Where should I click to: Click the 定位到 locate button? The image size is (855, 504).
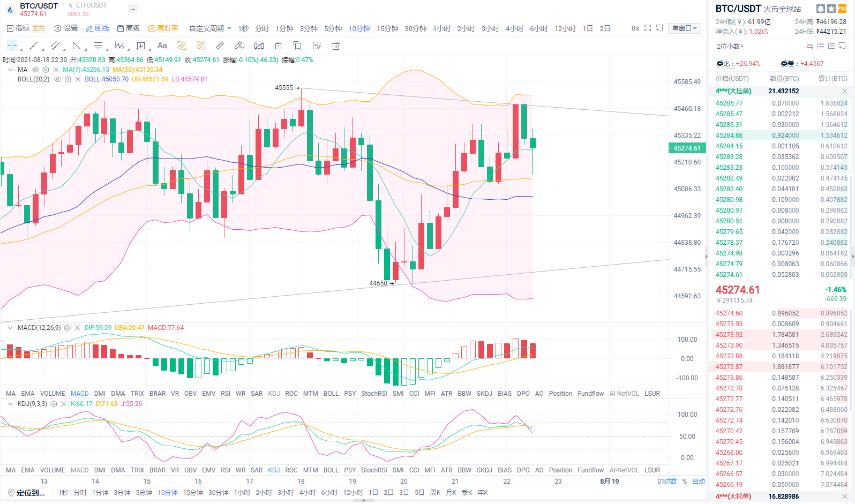pos(26,493)
